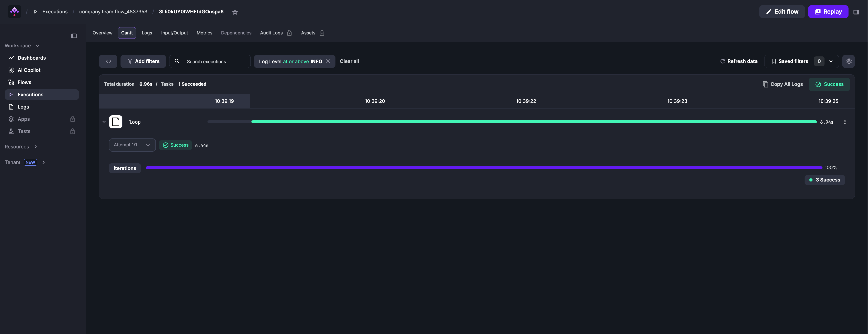Click the Iterations label button
868x334 pixels.
point(125,168)
